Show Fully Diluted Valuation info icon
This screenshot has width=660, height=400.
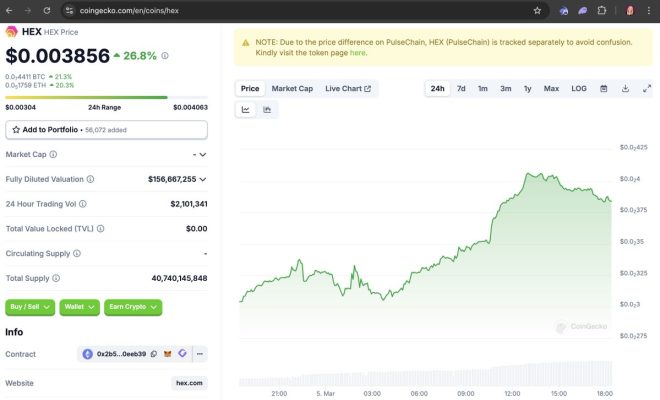[90, 179]
